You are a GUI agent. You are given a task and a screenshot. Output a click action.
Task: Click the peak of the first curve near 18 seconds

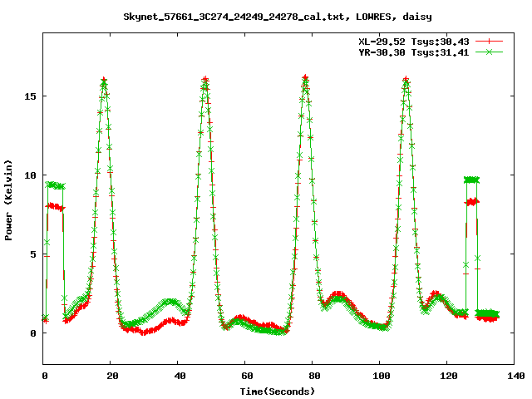[104, 80]
